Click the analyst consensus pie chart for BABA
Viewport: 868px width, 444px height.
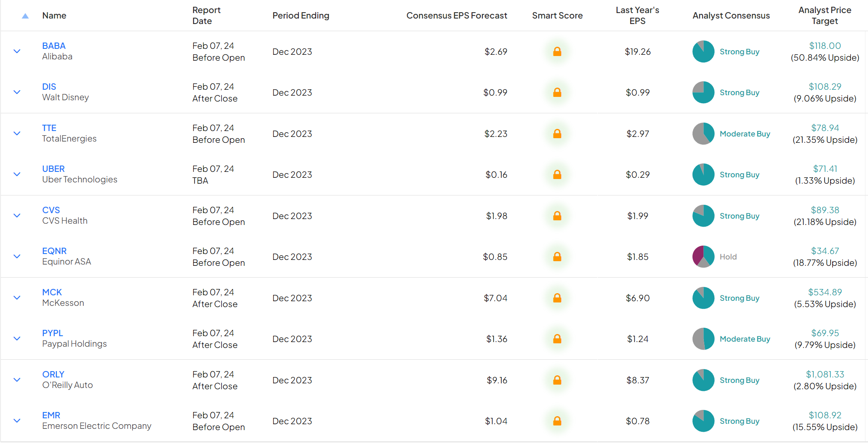pyautogui.click(x=703, y=51)
